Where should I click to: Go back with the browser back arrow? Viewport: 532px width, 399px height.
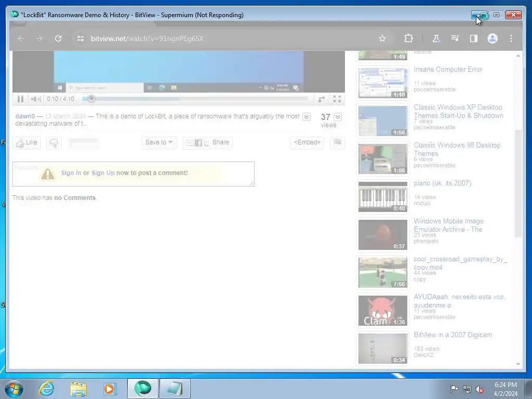(21, 38)
